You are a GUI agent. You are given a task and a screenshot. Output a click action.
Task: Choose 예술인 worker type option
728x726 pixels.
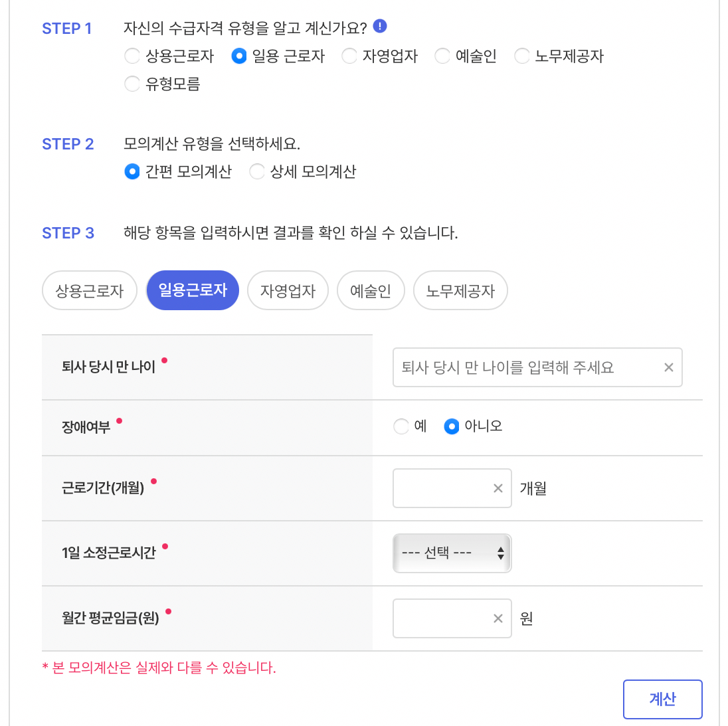tap(442, 56)
